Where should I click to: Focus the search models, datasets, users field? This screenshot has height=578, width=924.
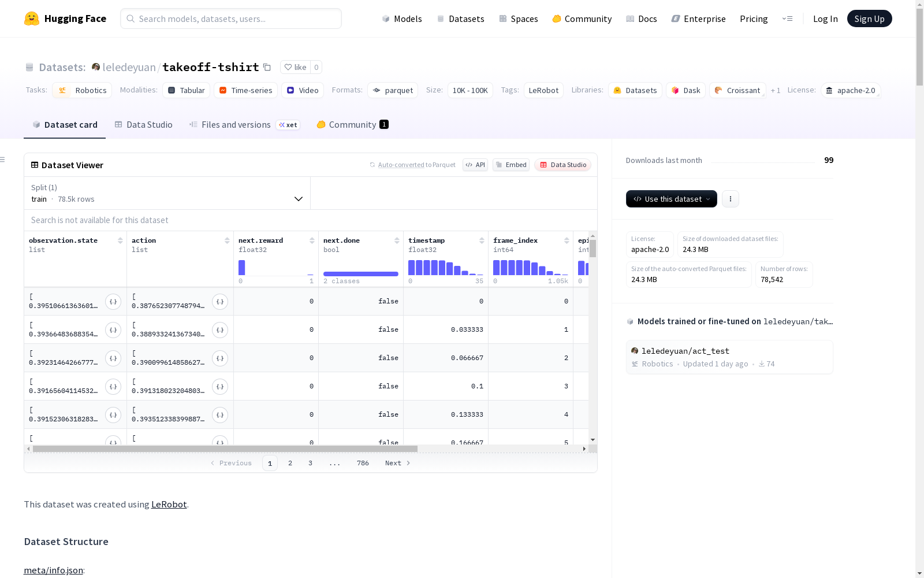click(231, 18)
